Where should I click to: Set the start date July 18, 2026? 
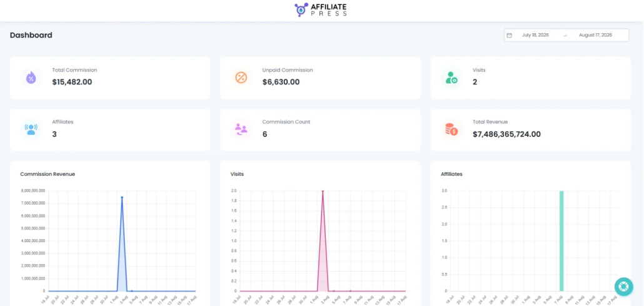[535, 36]
